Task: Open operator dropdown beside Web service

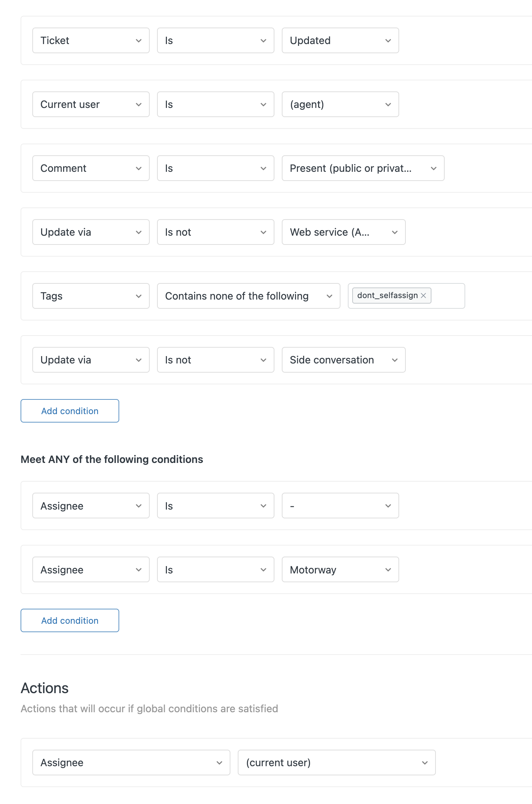Action: tap(215, 232)
